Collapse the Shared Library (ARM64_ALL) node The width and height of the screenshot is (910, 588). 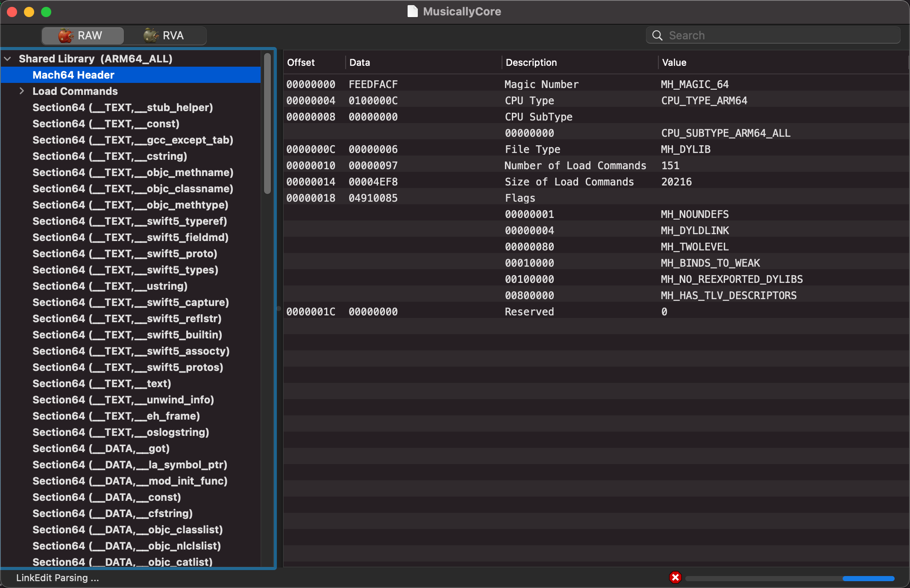[8, 59]
